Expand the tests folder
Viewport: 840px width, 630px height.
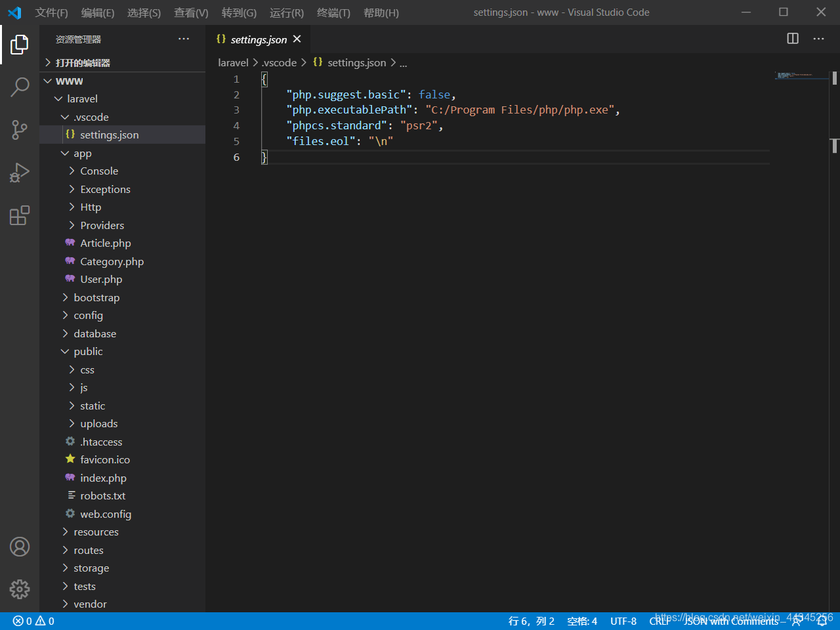pos(122,586)
